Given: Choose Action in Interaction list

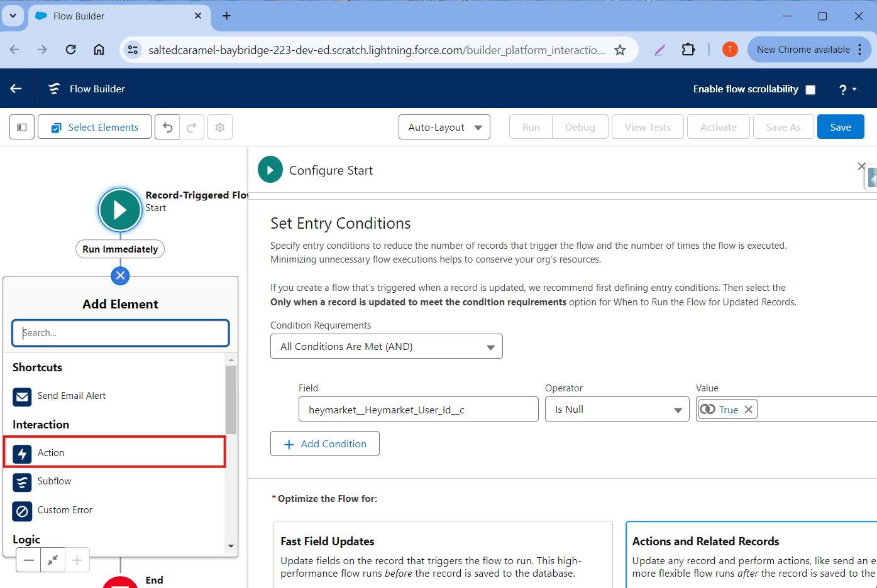Looking at the screenshot, I should [114, 452].
